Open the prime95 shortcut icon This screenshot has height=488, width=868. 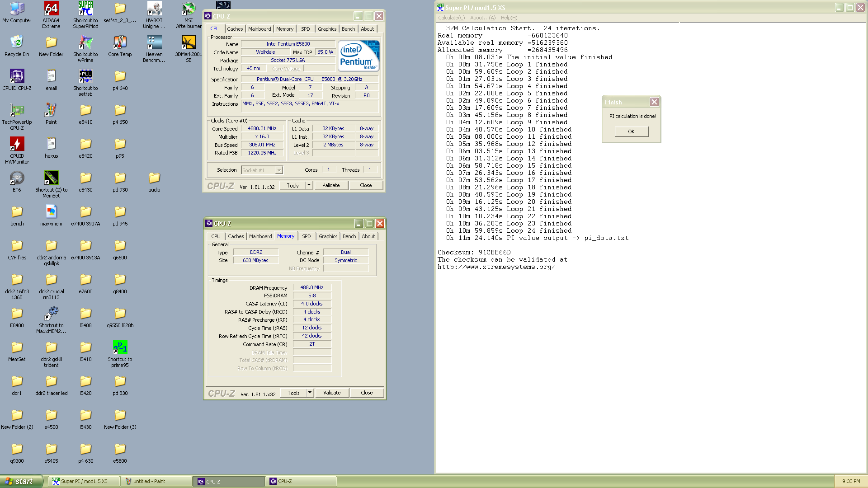coord(120,354)
